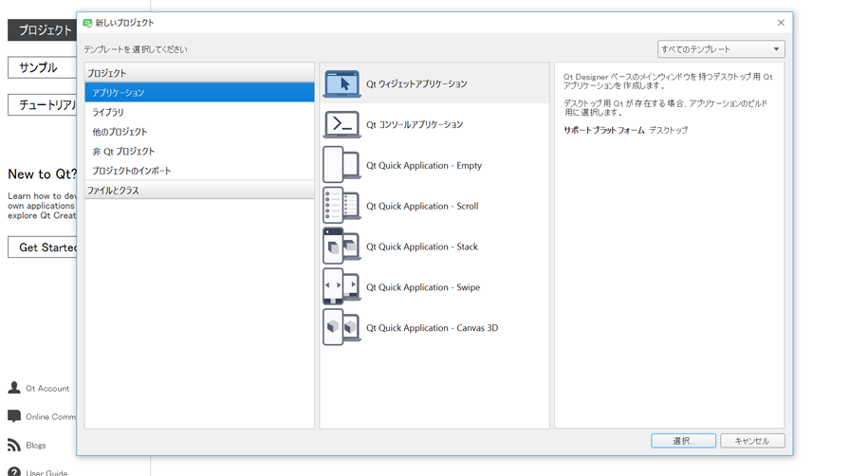Open the Qt Account link

coord(47,389)
